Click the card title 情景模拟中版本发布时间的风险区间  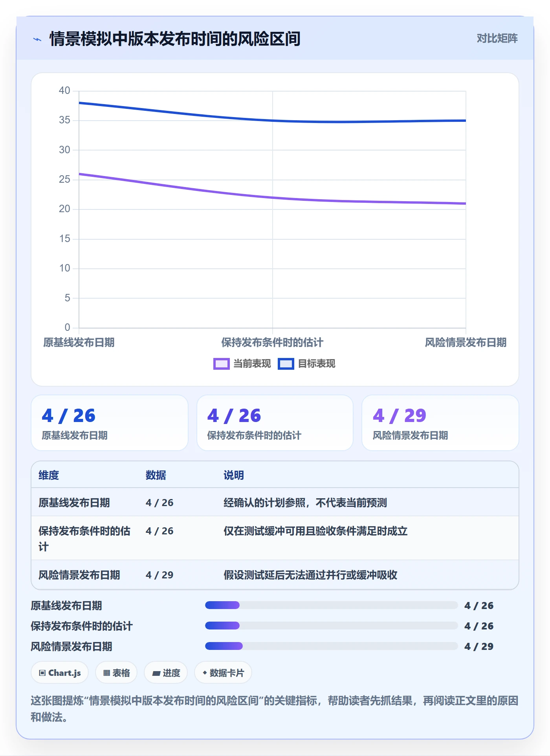coord(175,39)
